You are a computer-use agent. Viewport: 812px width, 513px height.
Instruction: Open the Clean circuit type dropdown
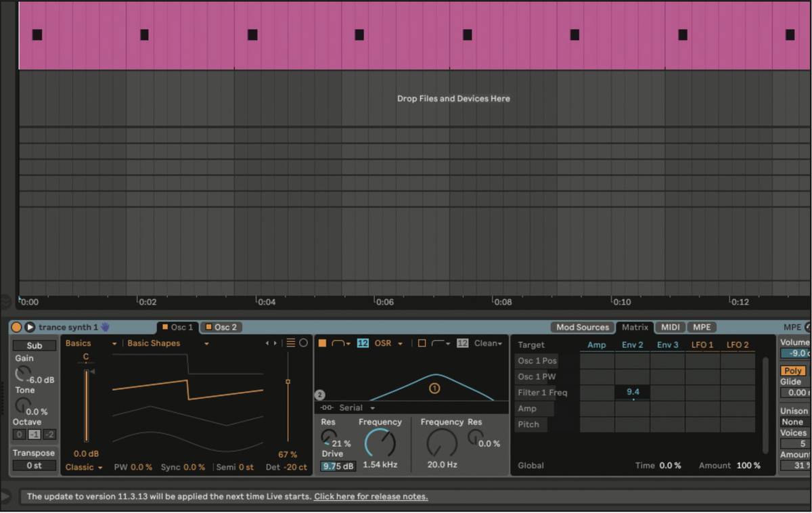click(489, 344)
